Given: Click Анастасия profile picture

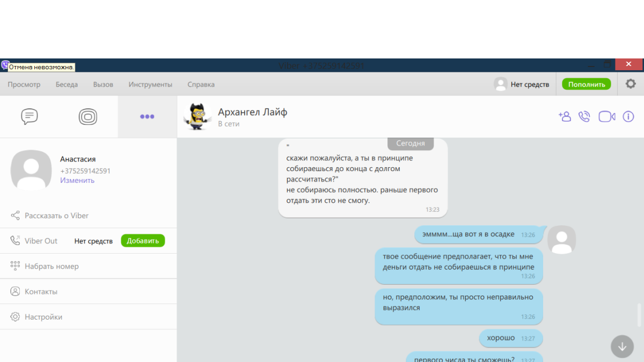Looking at the screenshot, I should (31, 170).
